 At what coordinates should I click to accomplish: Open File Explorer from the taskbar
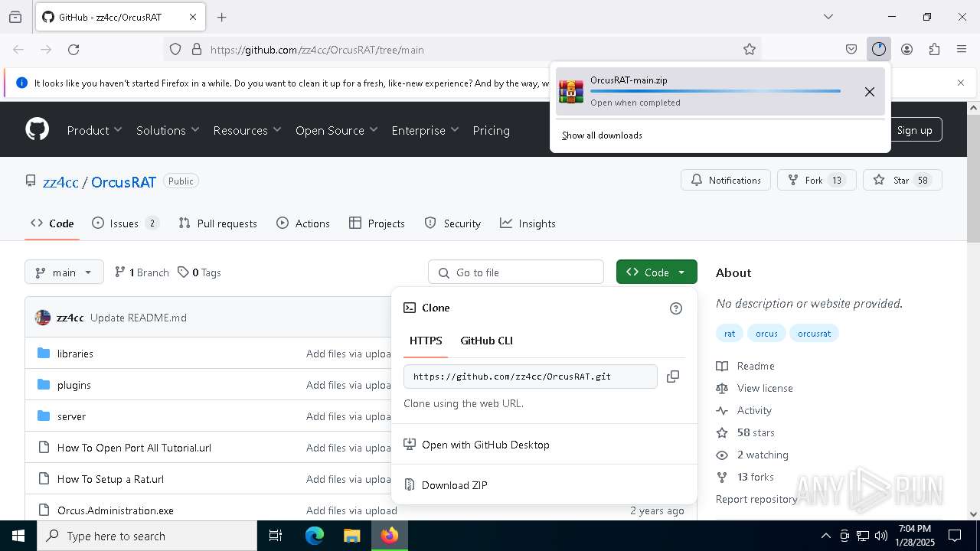click(351, 536)
